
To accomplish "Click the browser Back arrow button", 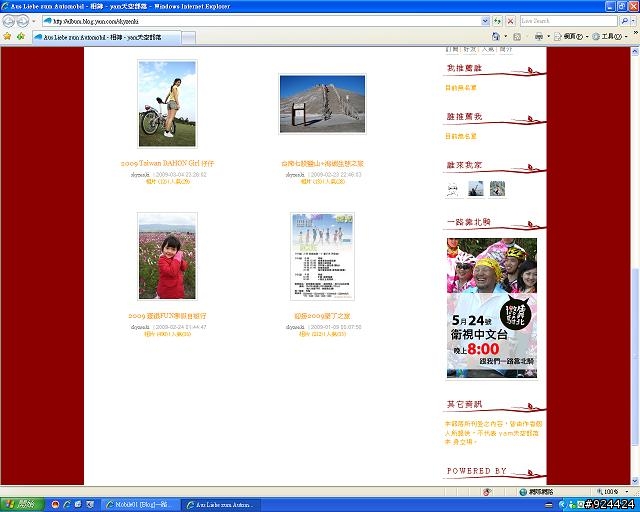I will coord(9,21).
